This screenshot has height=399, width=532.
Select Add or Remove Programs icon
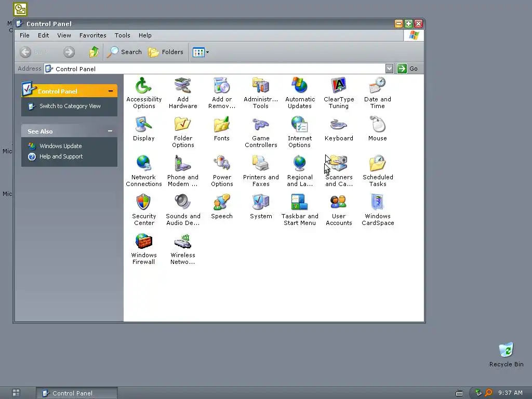pyautogui.click(x=222, y=92)
